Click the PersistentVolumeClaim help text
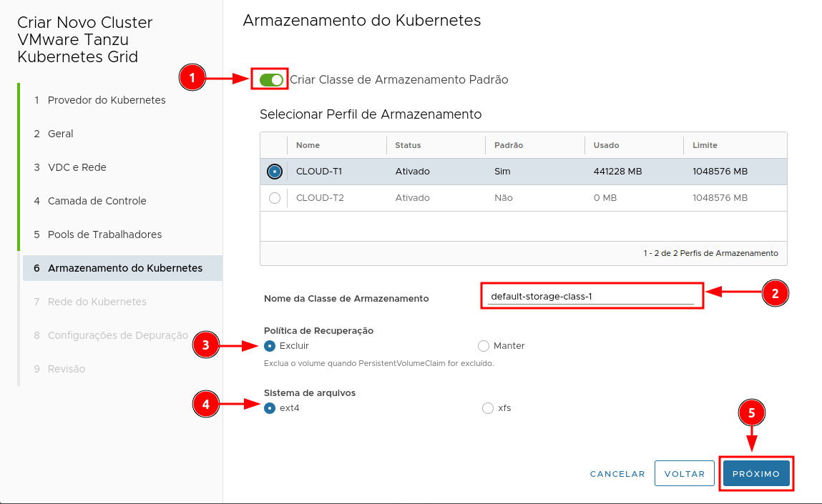This screenshot has width=822, height=504. (x=379, y=363)
